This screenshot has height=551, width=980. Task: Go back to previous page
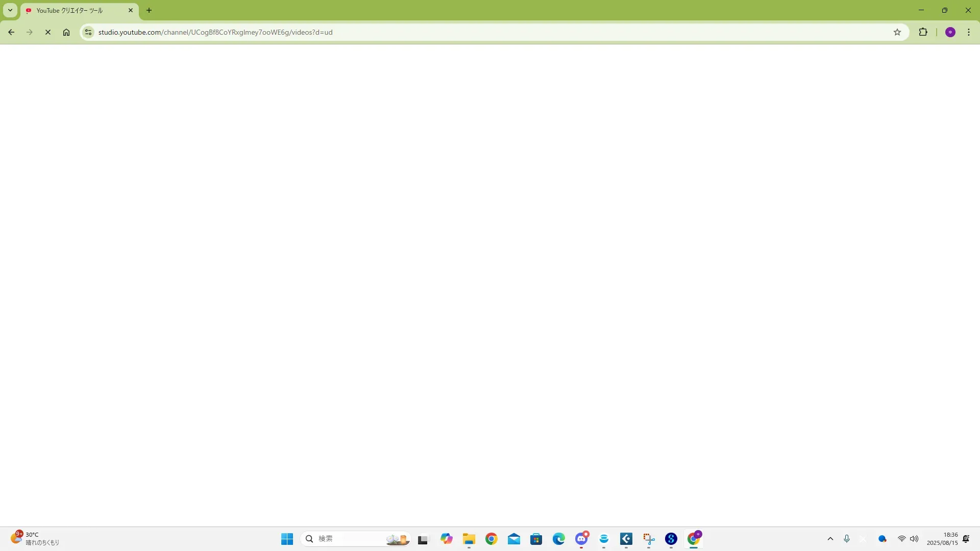click(11, 32)
